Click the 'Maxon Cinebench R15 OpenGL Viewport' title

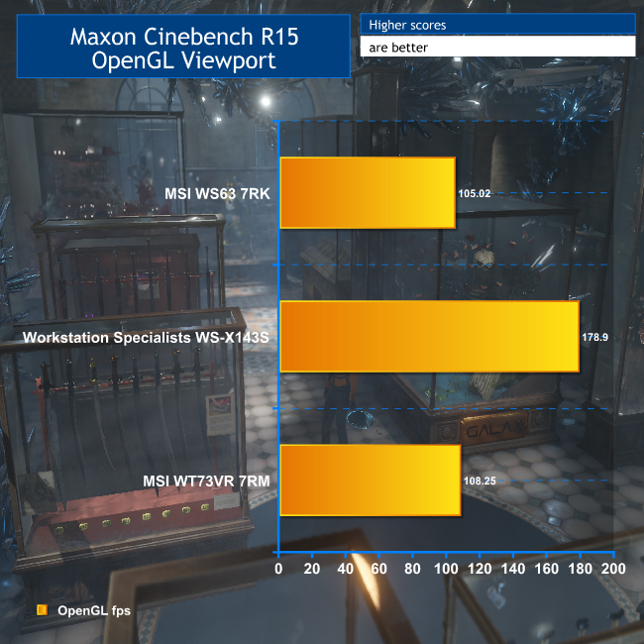click(x=183, y=48)
